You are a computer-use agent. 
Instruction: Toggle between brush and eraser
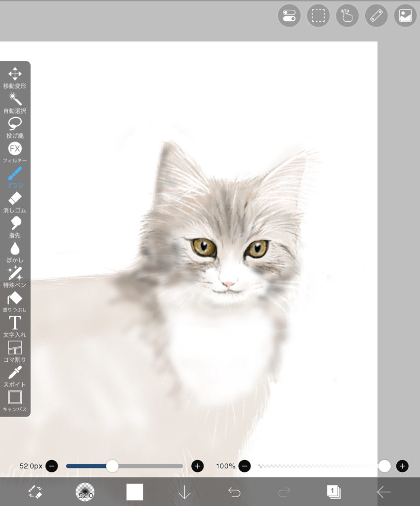(x=35, y=492)
